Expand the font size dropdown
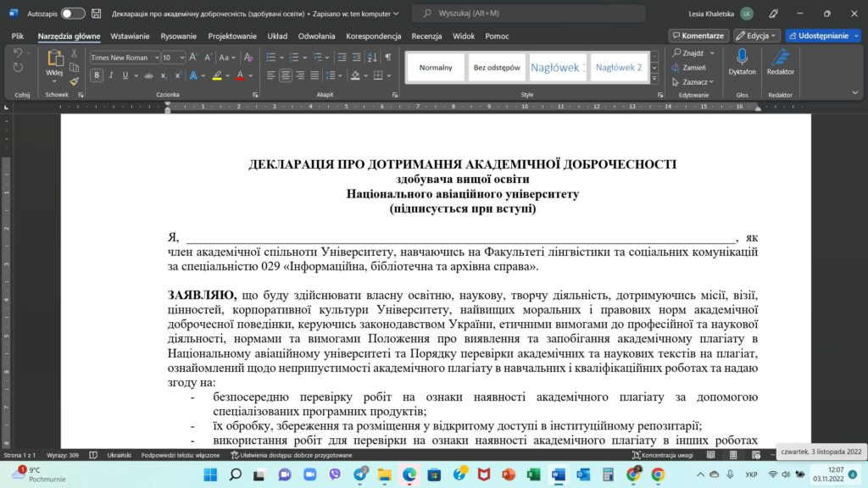The height and width of the screenshot is (488, 868). (x=181, y=58)
